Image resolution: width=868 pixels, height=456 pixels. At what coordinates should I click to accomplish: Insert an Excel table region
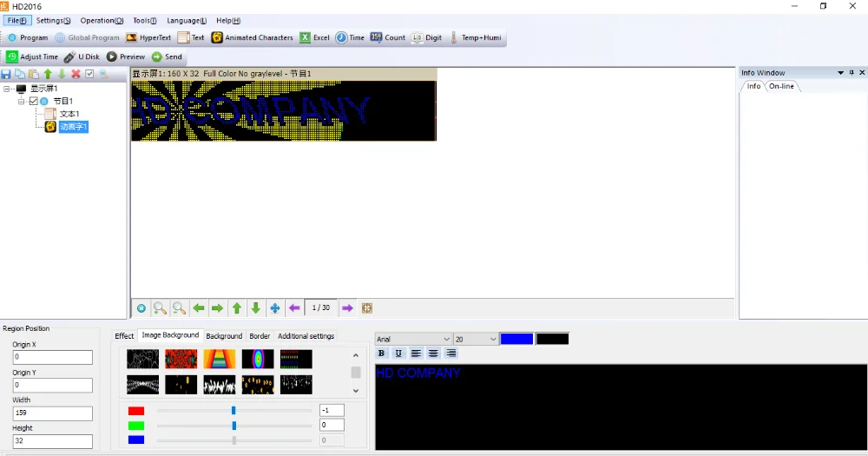pyautogui.click(x=314, y=37)
